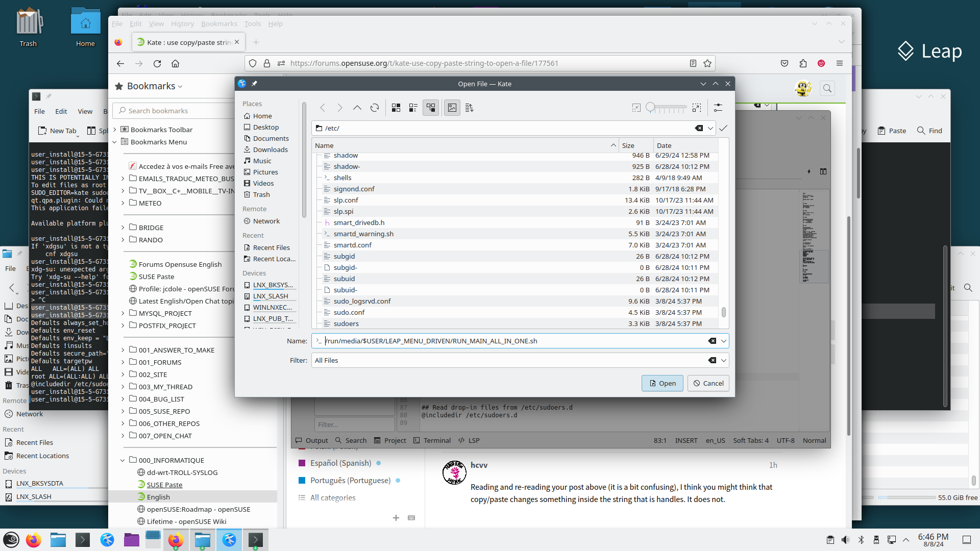The height and width of the screenshot is (551, 980).
Task: Click the Firefox bookmark star icon
Action: 707,63
